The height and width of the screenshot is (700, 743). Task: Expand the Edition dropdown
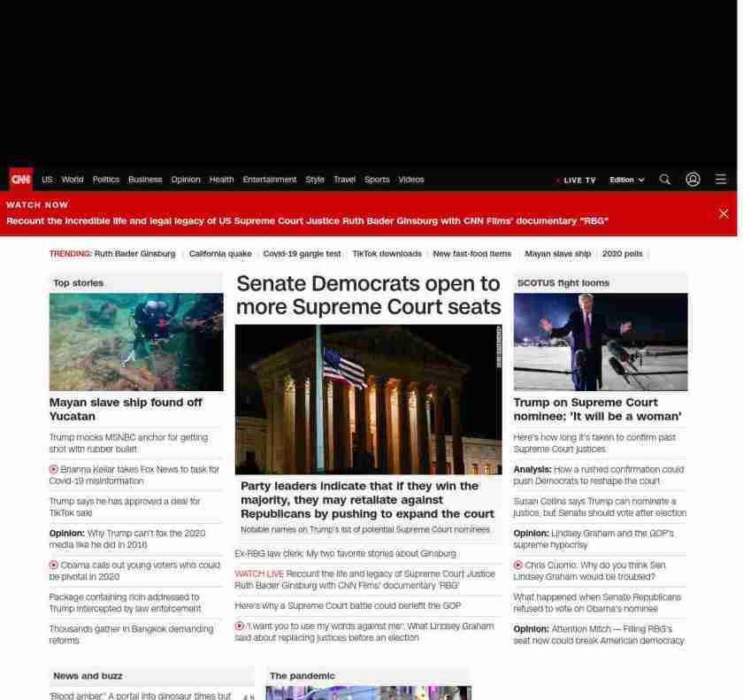pos(626,180)
